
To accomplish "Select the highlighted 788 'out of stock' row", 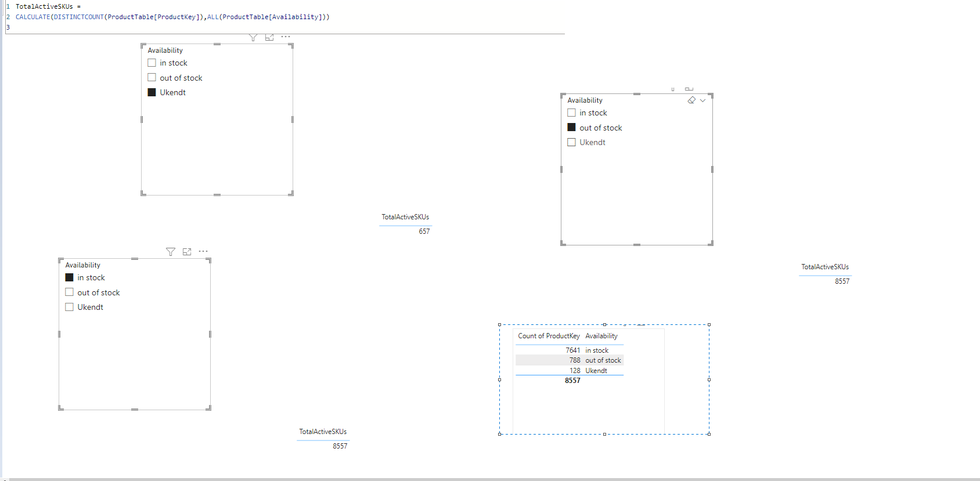I will pos(570,360).
